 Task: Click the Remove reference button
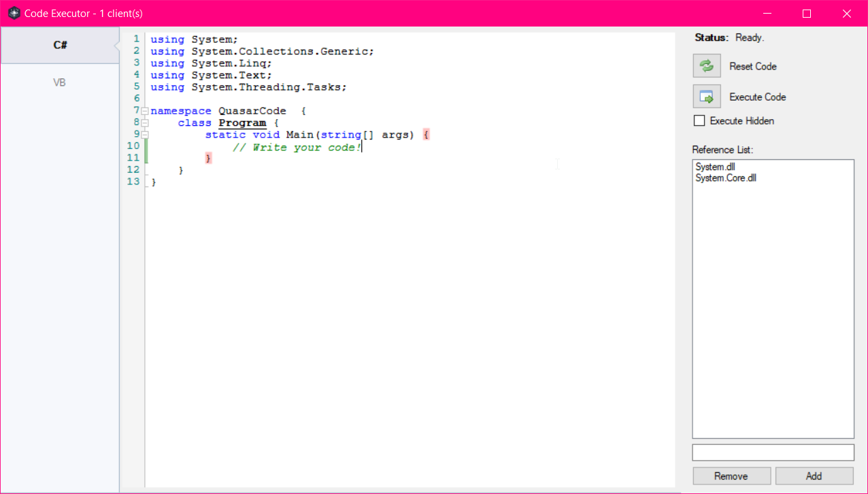click(x=731, y=476)
